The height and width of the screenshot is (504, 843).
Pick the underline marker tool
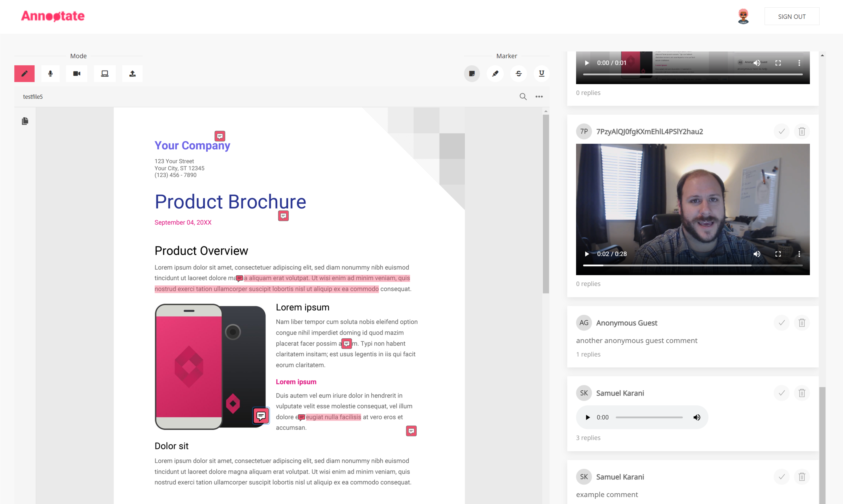[x=542, y=74]
